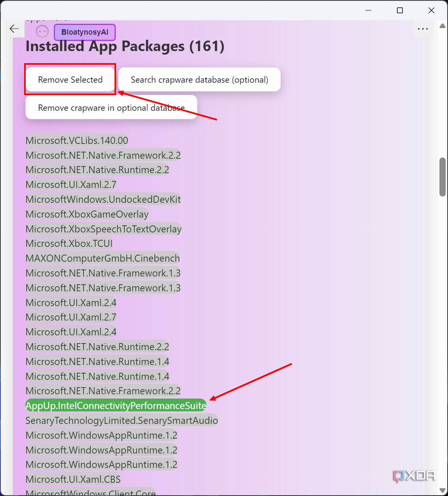
Task: Deselect AppUp.IntelConnectivityPerformanceSuite package
Action: tap(116, 405)
